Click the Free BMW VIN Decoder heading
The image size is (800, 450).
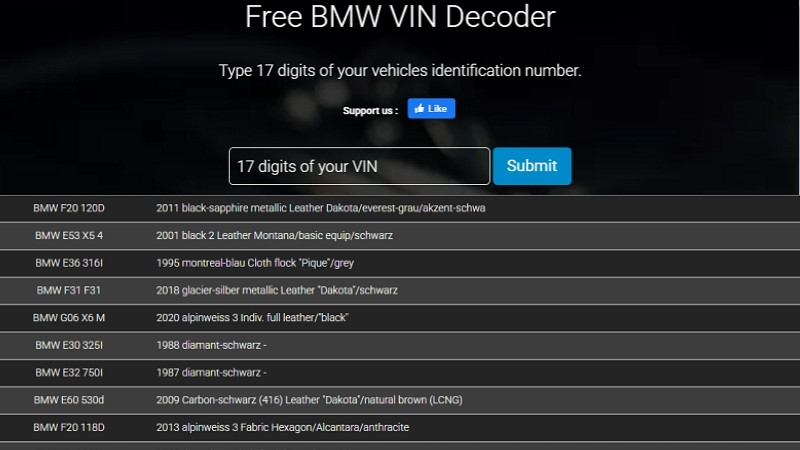tap(400, 17)
